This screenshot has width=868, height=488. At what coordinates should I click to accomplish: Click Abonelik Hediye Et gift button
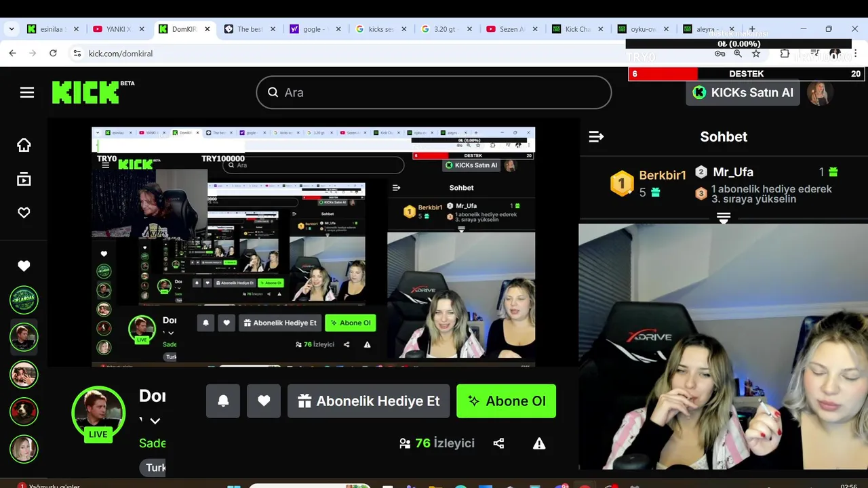click(369, 401)
